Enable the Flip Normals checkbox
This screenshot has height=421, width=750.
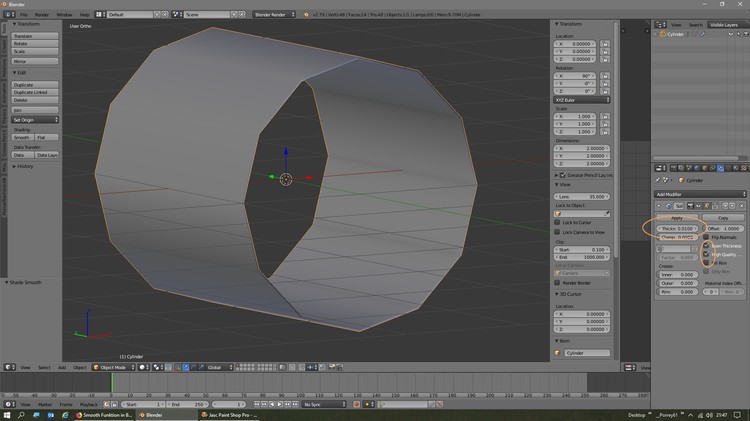point(707,237)
